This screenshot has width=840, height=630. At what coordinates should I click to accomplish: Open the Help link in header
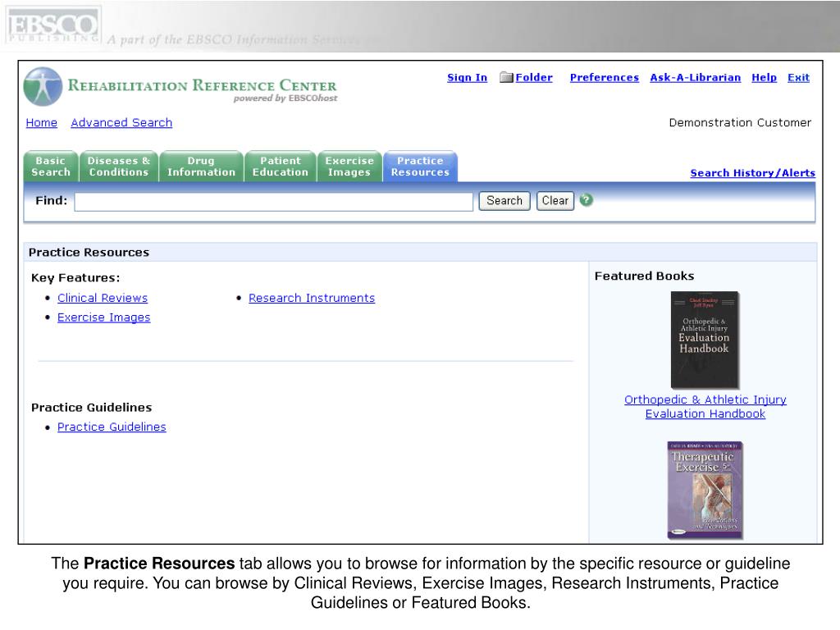tap(764, 78)
